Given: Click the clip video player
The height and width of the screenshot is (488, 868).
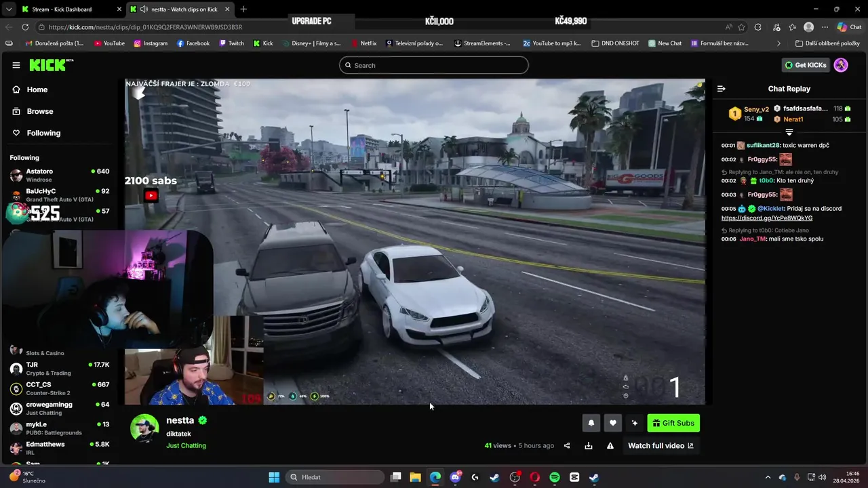Looking at the screenshot, I should [415, 242].
